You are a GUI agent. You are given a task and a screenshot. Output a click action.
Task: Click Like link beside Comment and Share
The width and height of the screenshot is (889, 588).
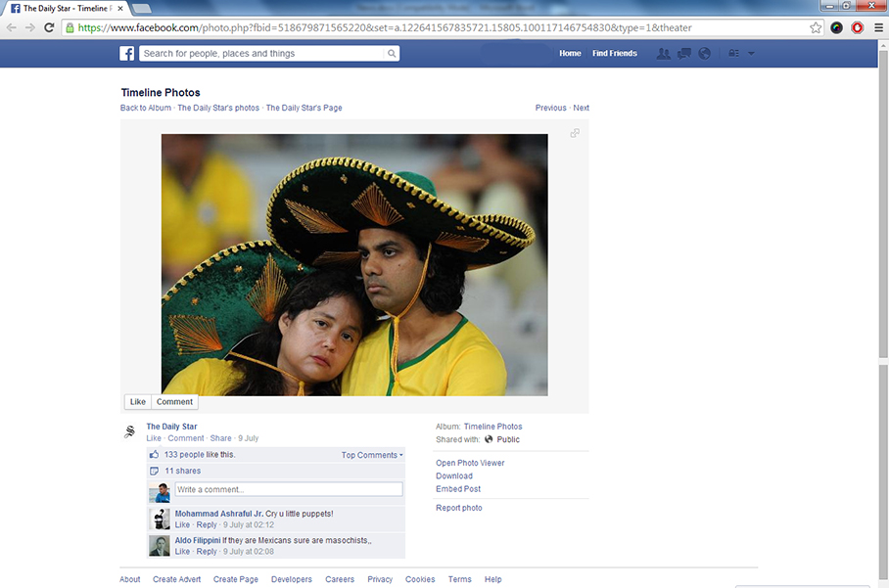pyautogui.click(x=154, y=438)
